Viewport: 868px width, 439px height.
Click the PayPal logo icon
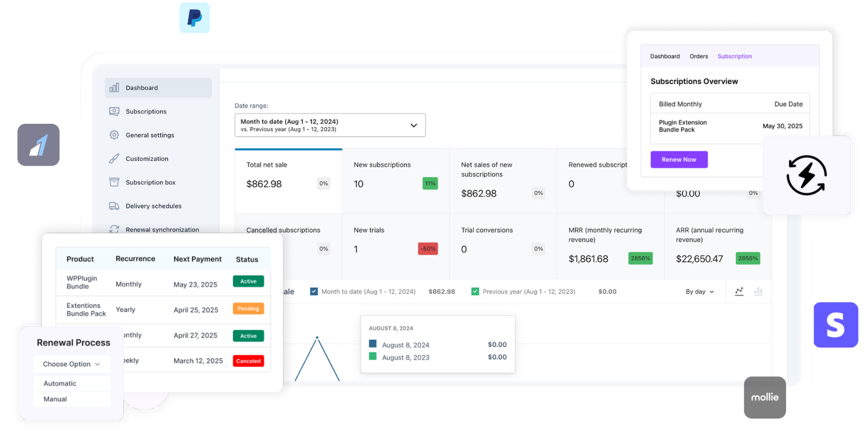(195, 18)
